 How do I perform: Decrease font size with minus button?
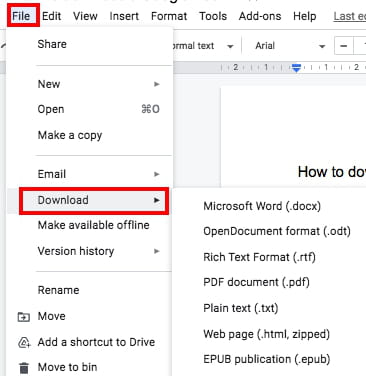point(344,46)
